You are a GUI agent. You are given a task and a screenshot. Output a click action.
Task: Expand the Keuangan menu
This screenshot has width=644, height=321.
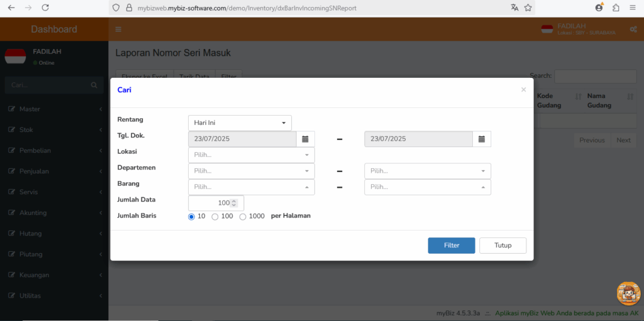55,275
